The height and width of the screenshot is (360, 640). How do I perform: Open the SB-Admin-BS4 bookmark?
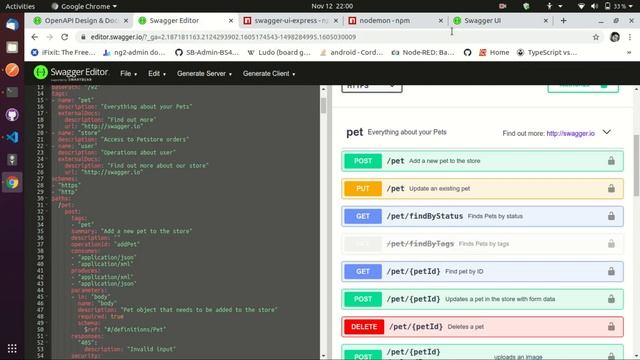coord(207,52)
